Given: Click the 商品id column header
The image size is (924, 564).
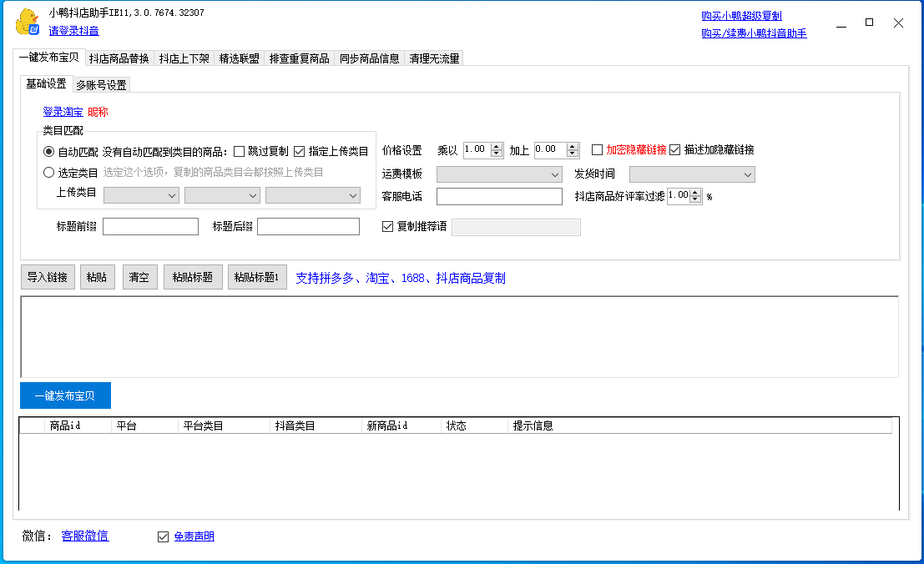Looking at the screenshot, I should tap(78, 426).
